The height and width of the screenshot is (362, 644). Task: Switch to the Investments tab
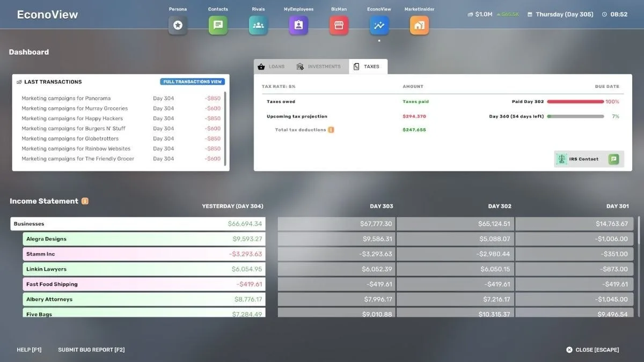click(x=319, y=67)
